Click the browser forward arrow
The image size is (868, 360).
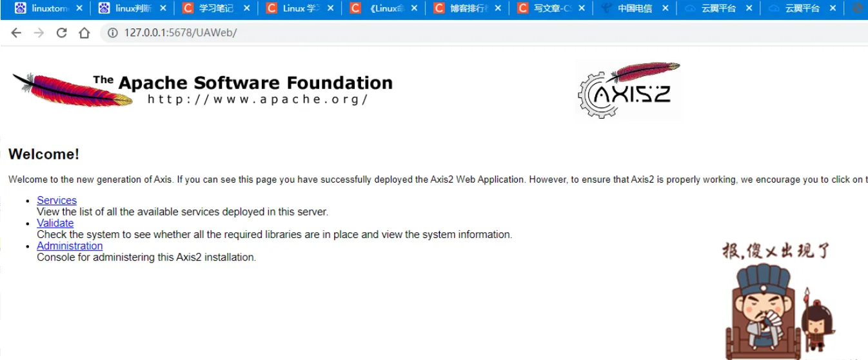click(x=39, y=33)
